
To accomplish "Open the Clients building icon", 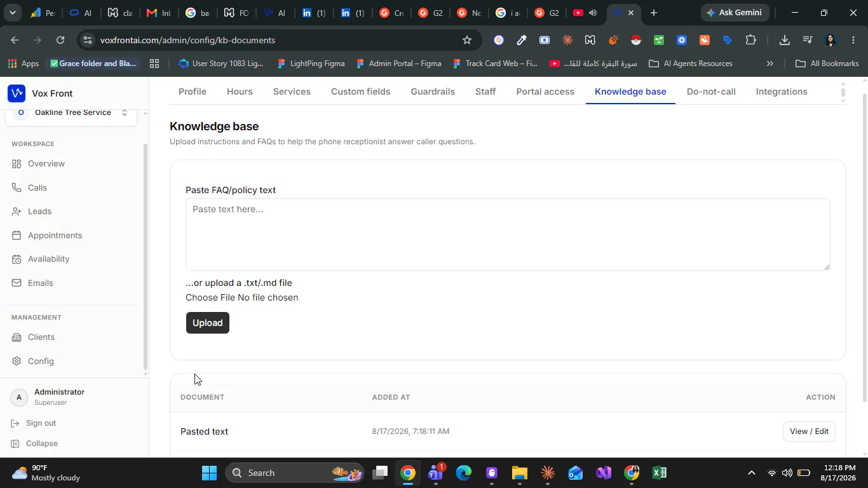I will pos(17,337).
